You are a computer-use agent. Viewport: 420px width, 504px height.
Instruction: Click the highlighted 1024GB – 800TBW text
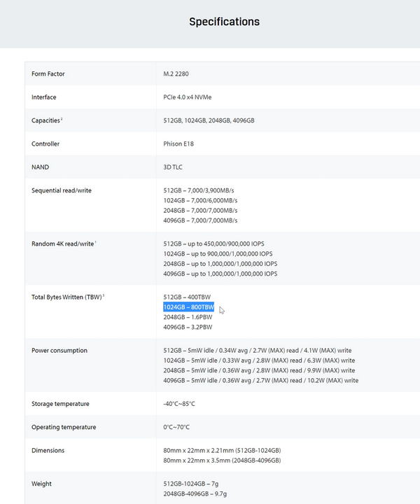click(x=188, y=307)
